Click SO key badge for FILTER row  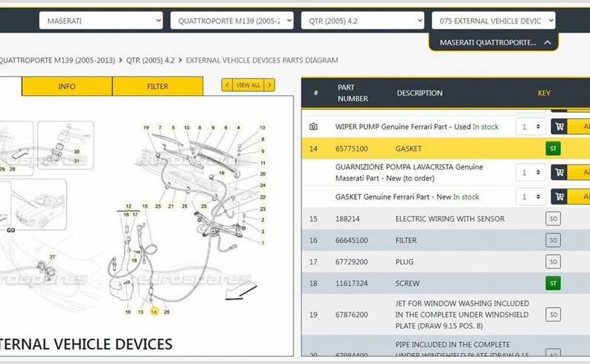(x=553, y=240)
